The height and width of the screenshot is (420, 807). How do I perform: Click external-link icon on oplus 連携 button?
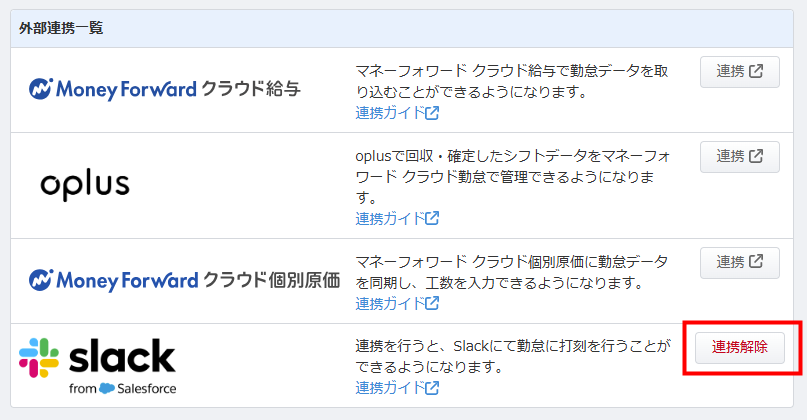[x=756, y=156]
